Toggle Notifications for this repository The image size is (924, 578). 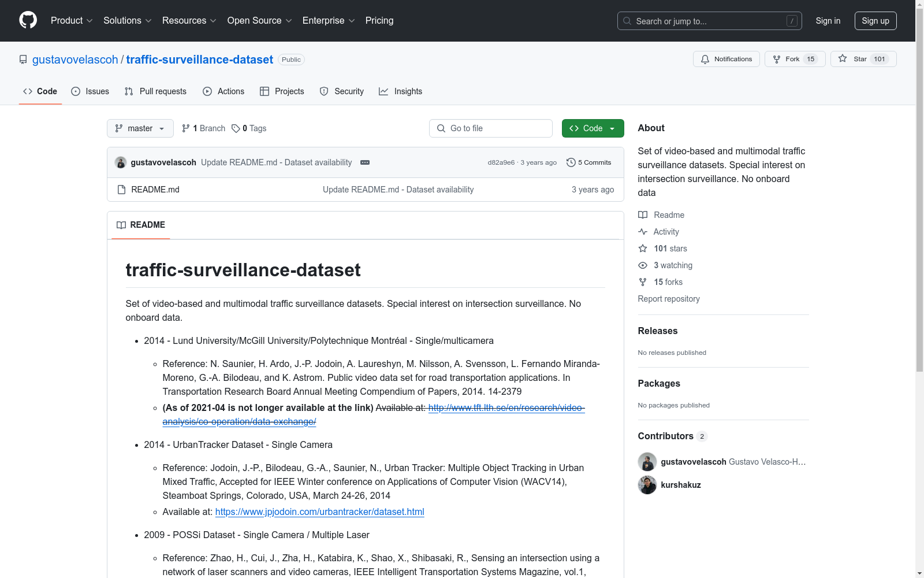click(726, 58)
